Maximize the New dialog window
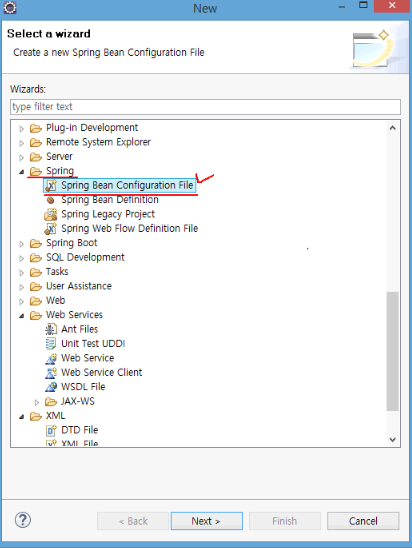This screenshot has width=412, height=548. [363, 5]
